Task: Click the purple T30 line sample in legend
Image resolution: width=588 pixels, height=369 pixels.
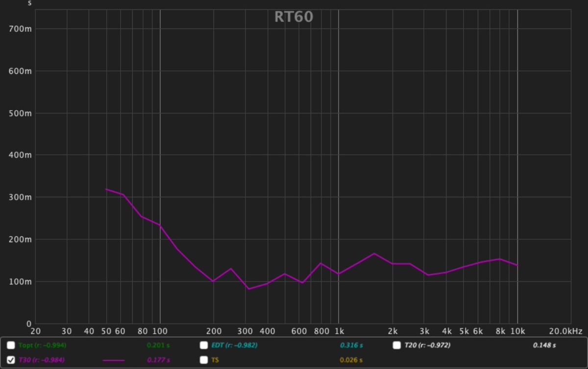Action: (114, 361)
